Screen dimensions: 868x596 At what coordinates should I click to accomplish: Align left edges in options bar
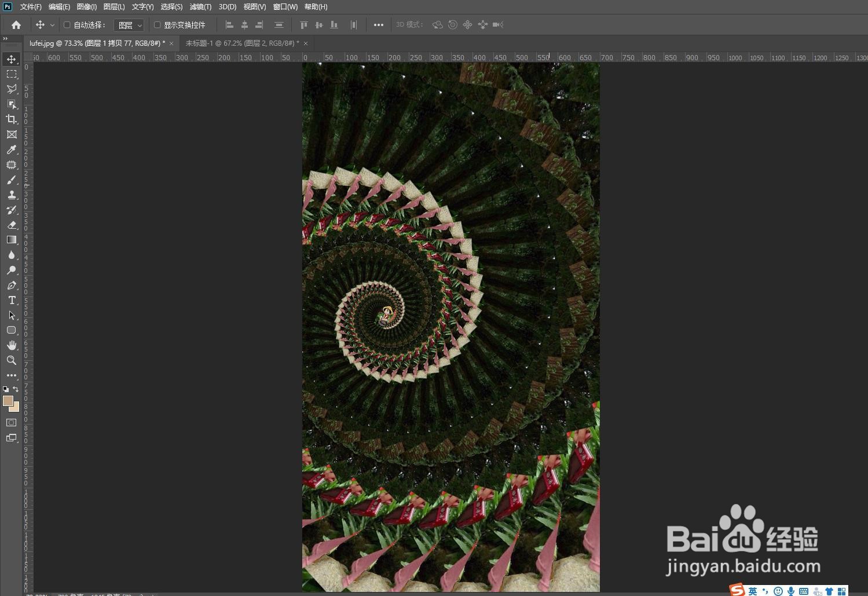pos(229,25)
